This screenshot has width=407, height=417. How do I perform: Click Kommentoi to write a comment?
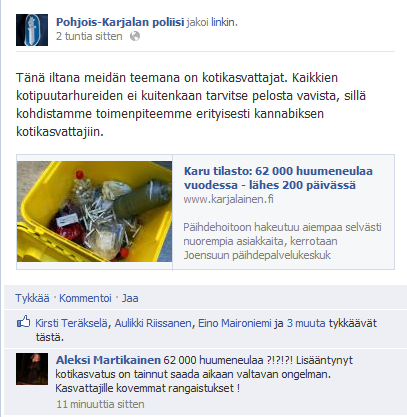point(85,298)
